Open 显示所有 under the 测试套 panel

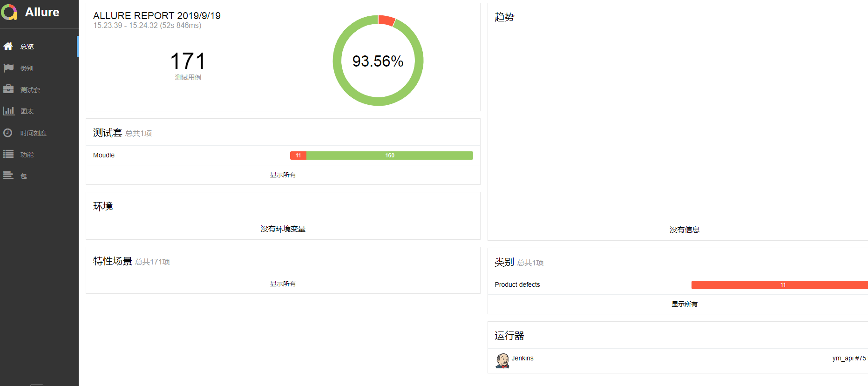pos(283,175)
